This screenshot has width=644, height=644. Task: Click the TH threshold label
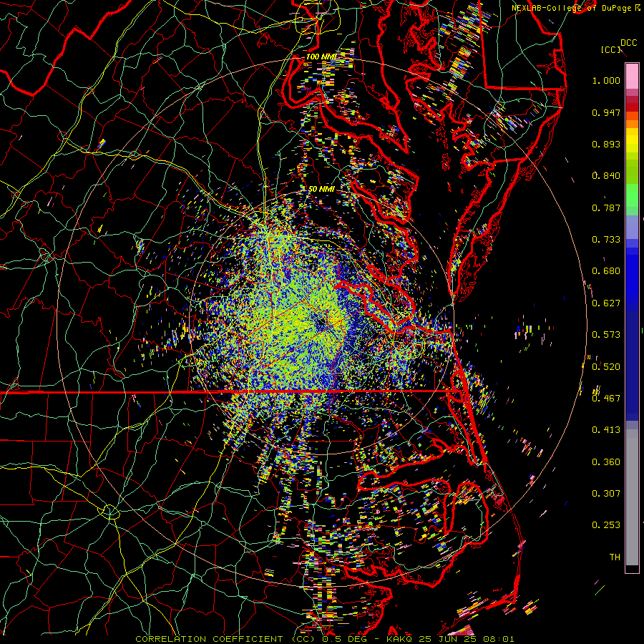(x=615, y=557)
